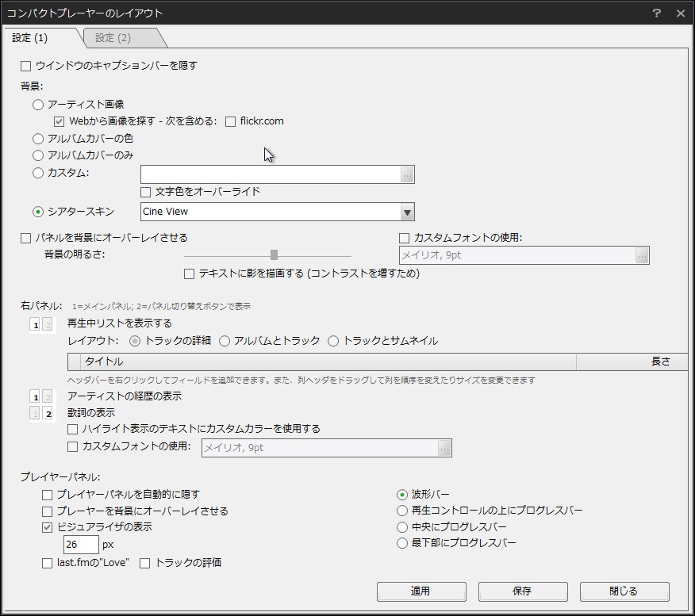Check the flickr.com option
The width and height of the screenshot is (695, 616).
pyautogui.click(x=229, y=121)
